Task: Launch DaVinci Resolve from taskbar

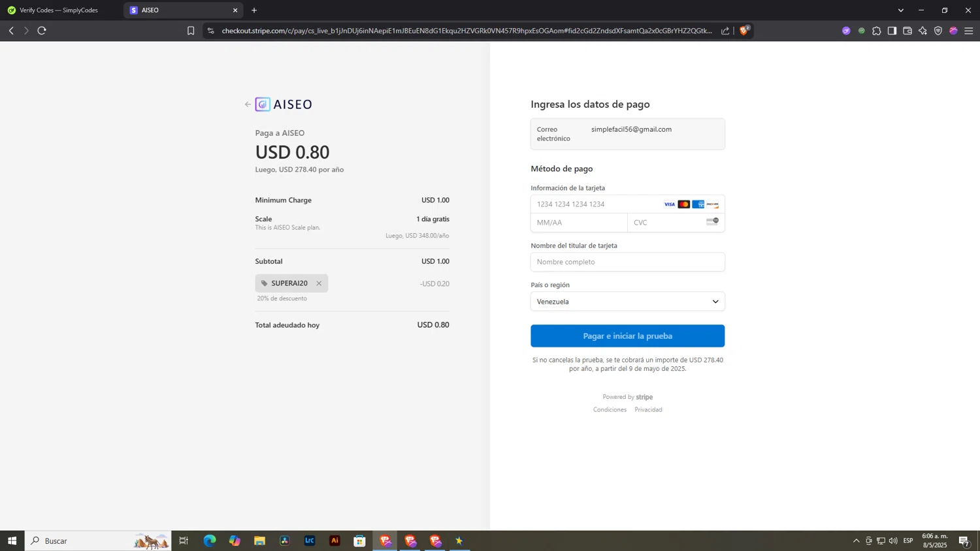Action: (285, 541)
